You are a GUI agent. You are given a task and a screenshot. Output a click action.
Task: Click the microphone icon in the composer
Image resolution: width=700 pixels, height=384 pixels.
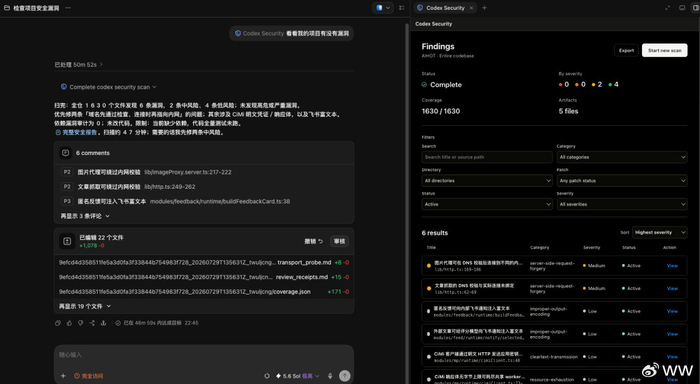click(330, 376)
